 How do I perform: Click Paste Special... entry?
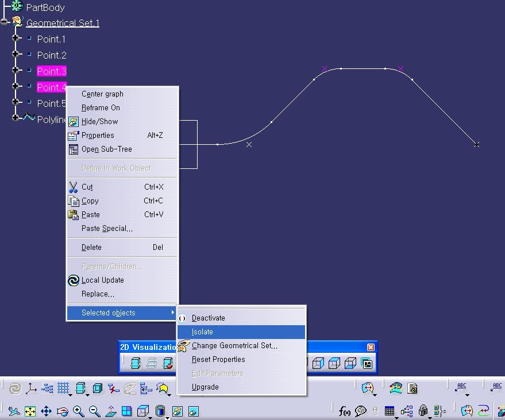107,229
